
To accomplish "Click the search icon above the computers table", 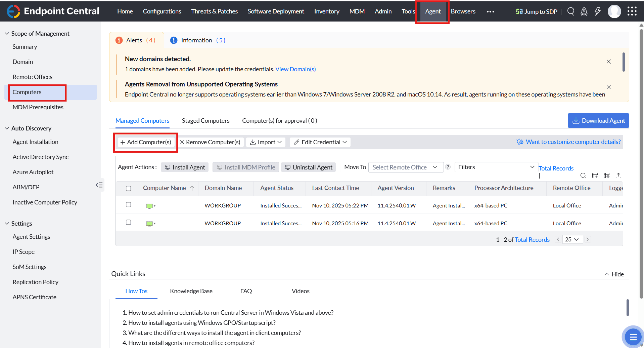I will 583,176.
